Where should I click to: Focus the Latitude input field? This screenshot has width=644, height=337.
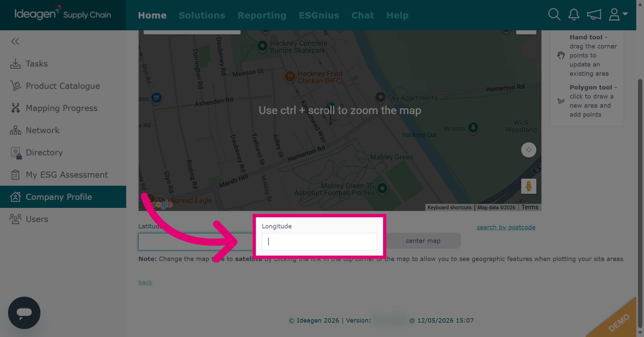pos(196,242)
